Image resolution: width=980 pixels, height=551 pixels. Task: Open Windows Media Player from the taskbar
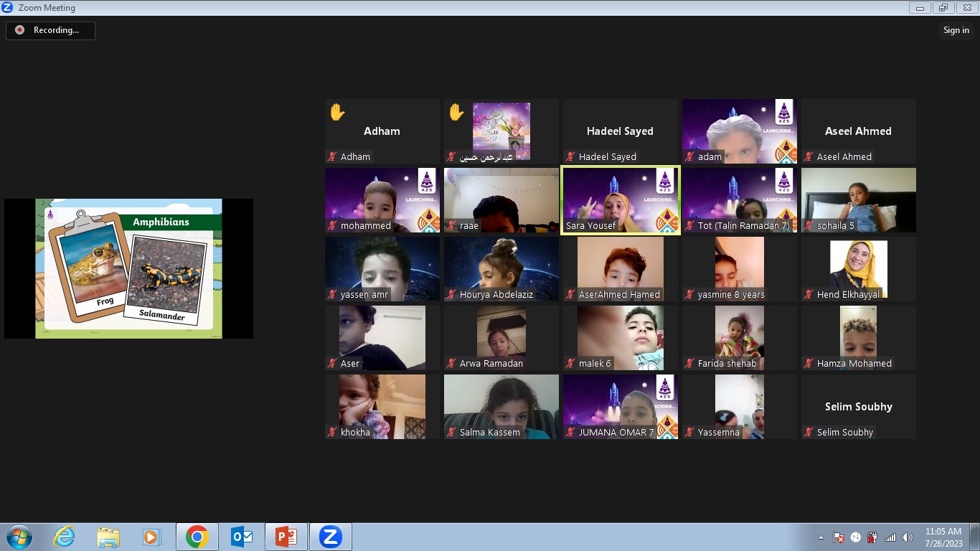(151, 537)
